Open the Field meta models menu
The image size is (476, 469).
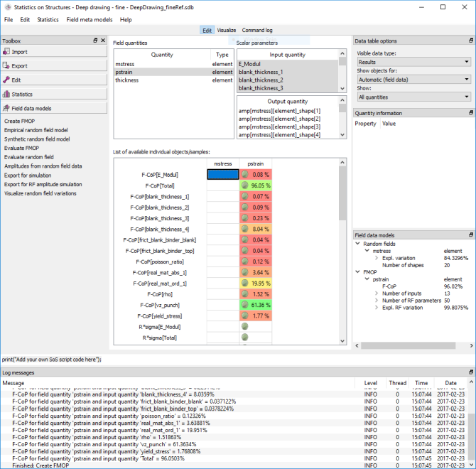[x=89, y=20]
